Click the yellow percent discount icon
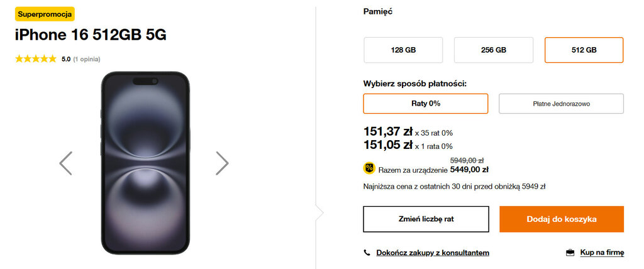Screen dimensions: 644x269 [x=369, y=168]
